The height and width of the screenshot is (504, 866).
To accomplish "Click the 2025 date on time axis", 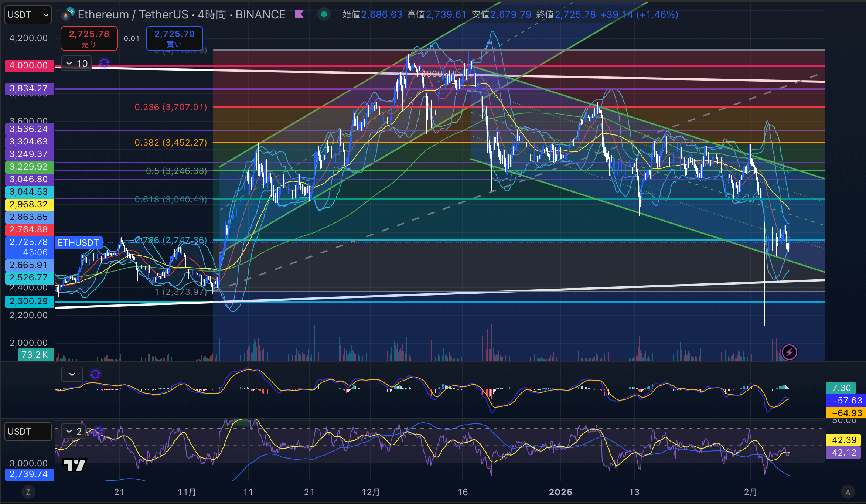I will click(560, 492).
